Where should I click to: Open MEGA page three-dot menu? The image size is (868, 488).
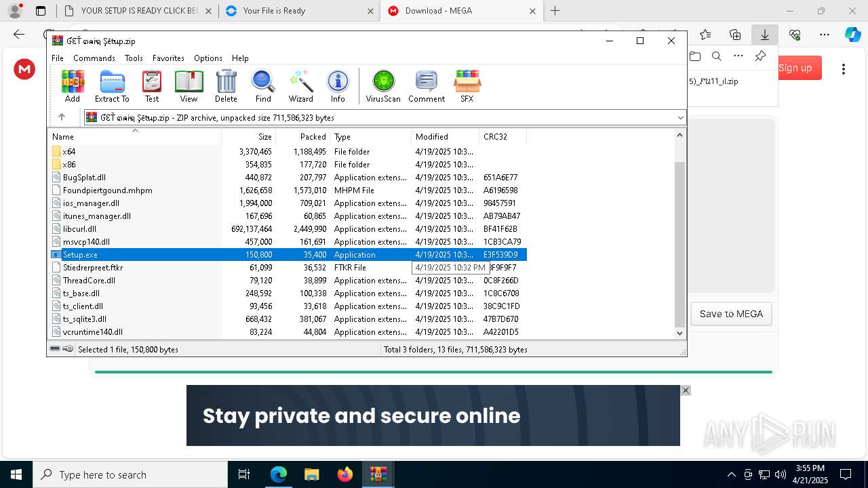pyautogui.click(x=844, y=68)
